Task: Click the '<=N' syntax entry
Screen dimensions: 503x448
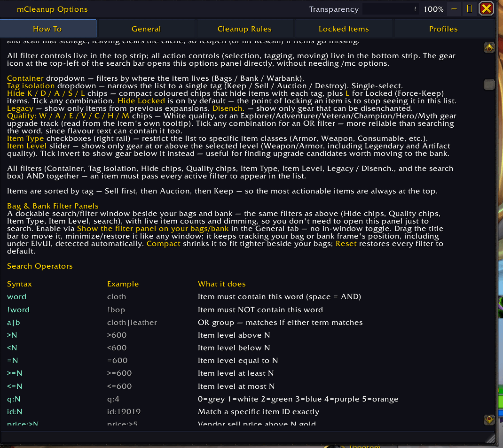Action: pos(15,386)
